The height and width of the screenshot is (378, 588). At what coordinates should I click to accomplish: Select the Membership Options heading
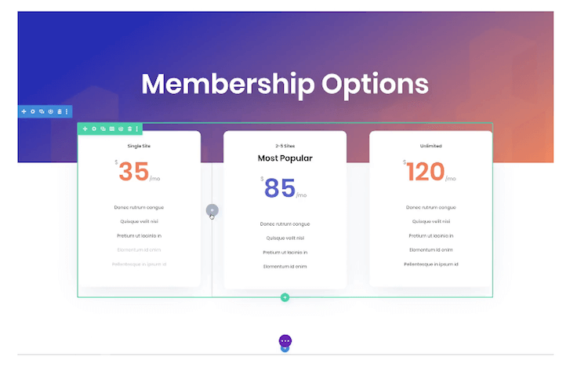tap(285, 84)
